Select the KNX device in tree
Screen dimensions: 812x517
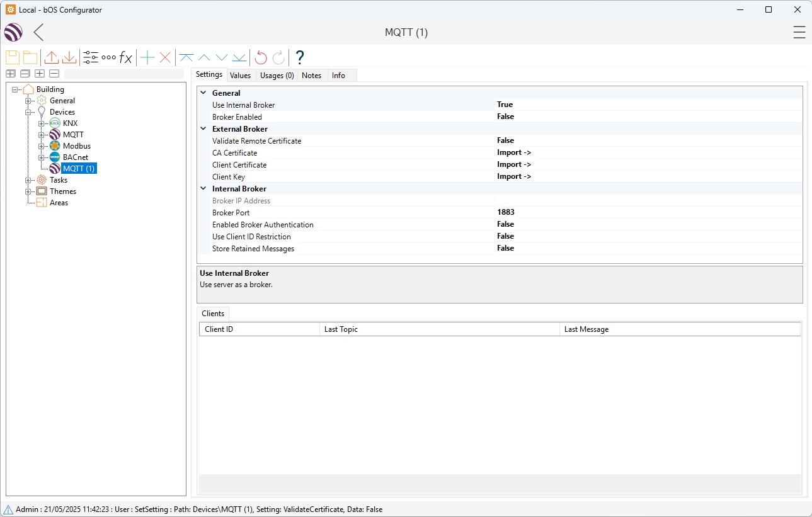tap(71, 123)
